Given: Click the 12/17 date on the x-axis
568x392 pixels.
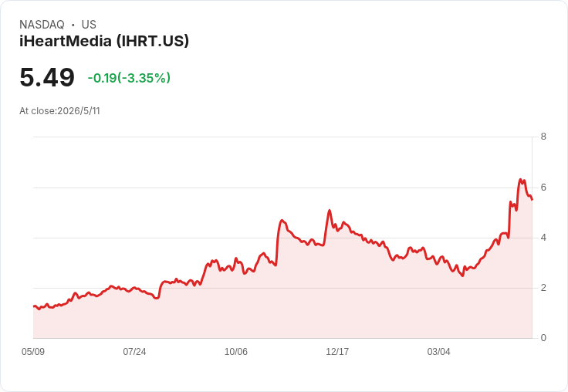Looking at the screenshot, I should point(337,352).
